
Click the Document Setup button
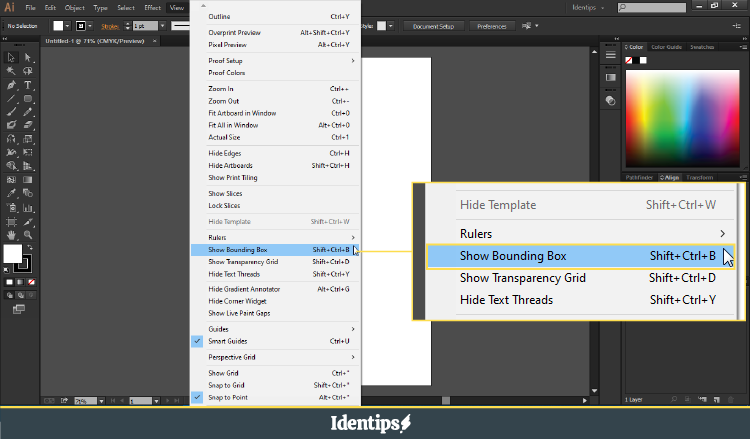433,26
